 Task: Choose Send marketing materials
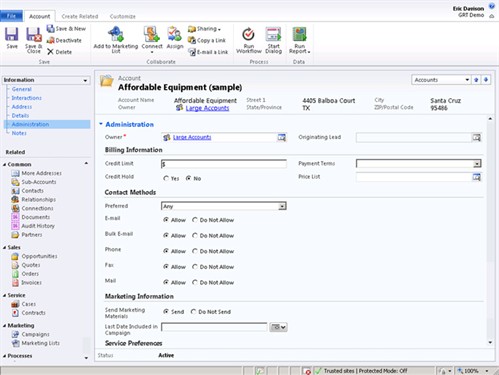pos(166,312)
